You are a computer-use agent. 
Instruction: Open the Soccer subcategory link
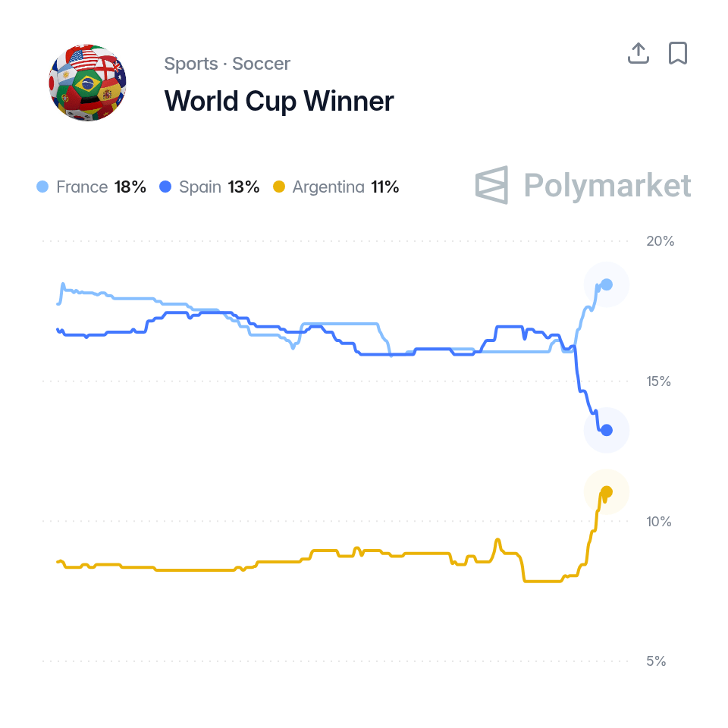(261, 64)
